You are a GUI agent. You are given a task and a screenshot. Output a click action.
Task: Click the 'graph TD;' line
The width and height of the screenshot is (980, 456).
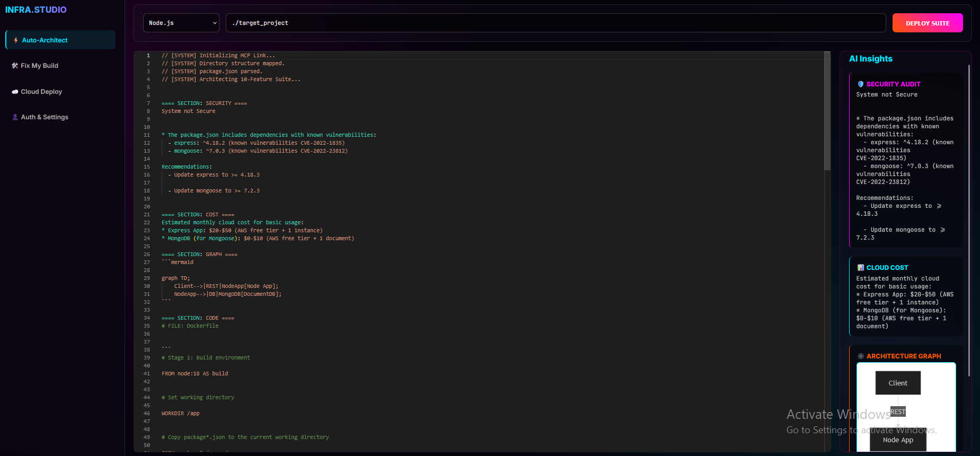click(x=175, y=278)
